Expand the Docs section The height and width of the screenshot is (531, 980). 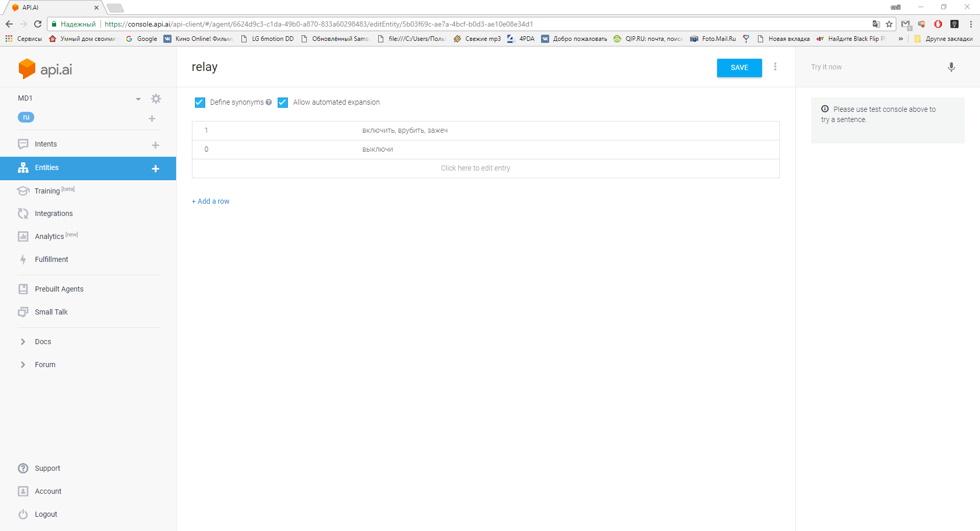pos(43,342)
